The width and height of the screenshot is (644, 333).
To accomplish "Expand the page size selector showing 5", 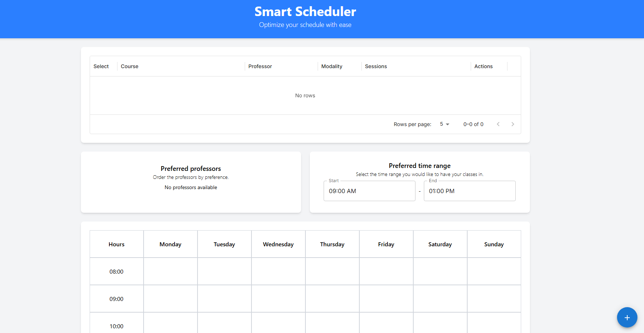I will (444, 124).
